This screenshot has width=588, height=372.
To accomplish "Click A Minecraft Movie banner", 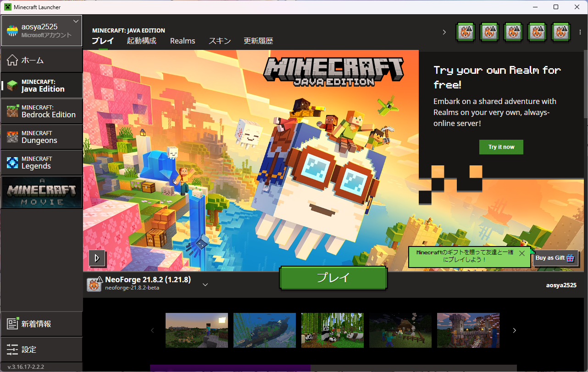I will point(41,192).
